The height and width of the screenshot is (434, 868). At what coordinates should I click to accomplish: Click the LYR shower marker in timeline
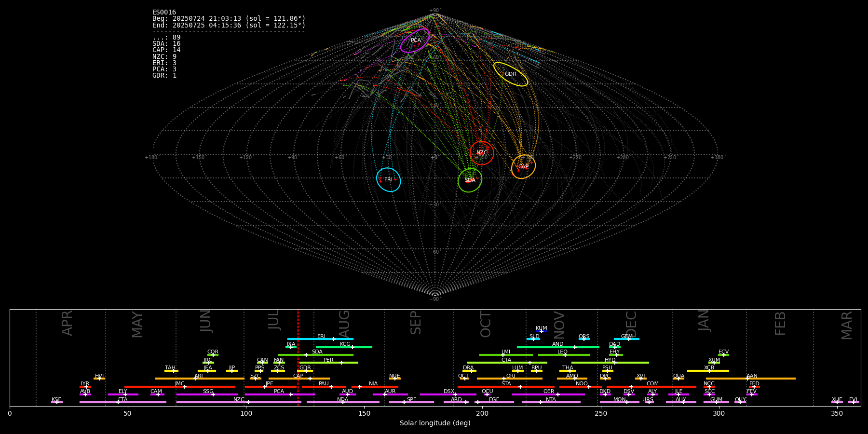point(85,386)
